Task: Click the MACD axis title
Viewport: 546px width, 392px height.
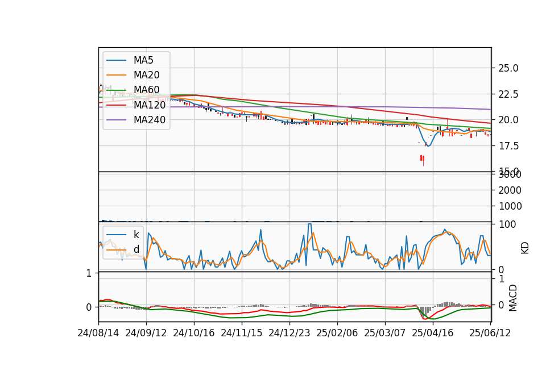Action: click(513, 298)
